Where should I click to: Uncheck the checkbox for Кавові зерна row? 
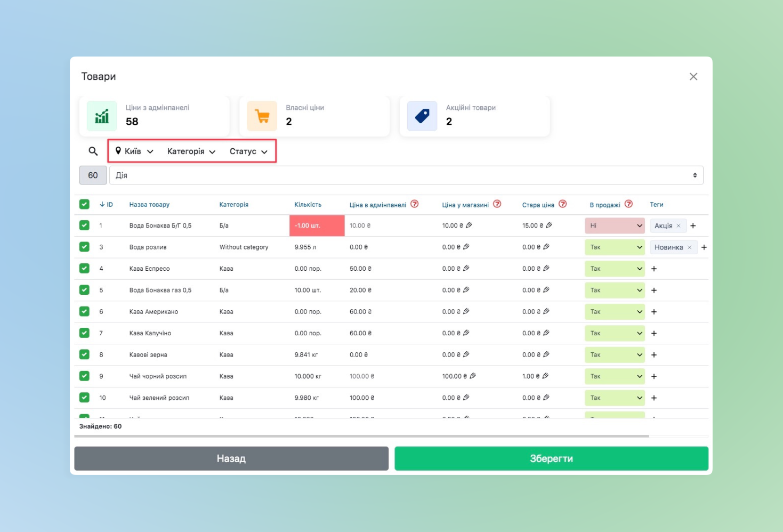[84, 354]
